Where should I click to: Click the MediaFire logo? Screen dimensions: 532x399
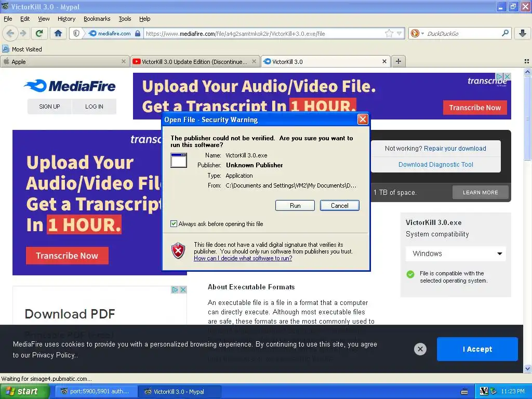(x=70, y=86)
